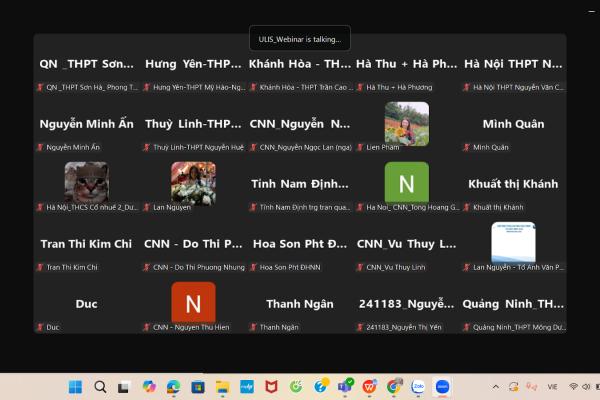
Task: Click muted mic icon beside Duc
Action: 40,327
